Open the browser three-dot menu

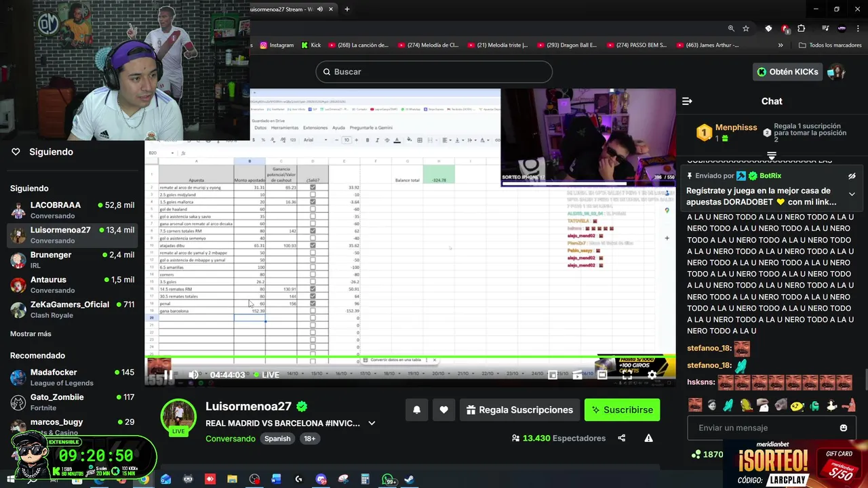(x=858, y=28)
